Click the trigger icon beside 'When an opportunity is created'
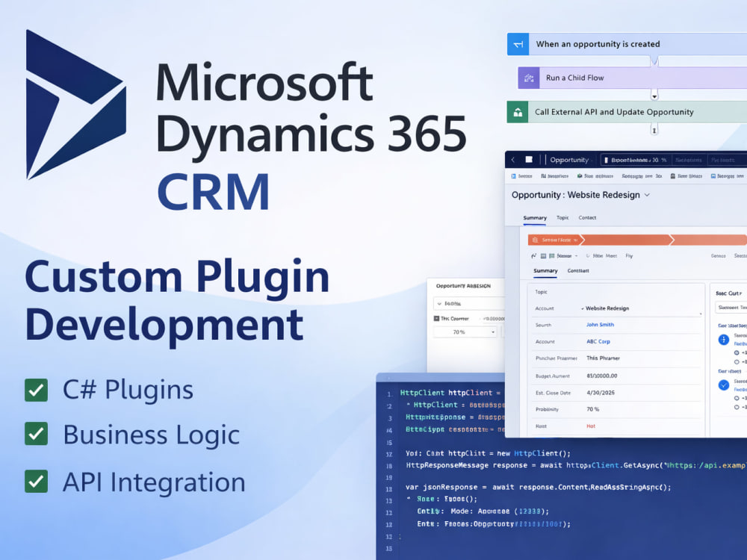The height and width of the screenshot is (560, 747). (518, 44)
